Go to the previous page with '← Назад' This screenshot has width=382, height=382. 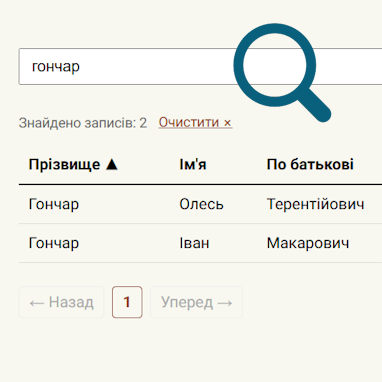62,302
